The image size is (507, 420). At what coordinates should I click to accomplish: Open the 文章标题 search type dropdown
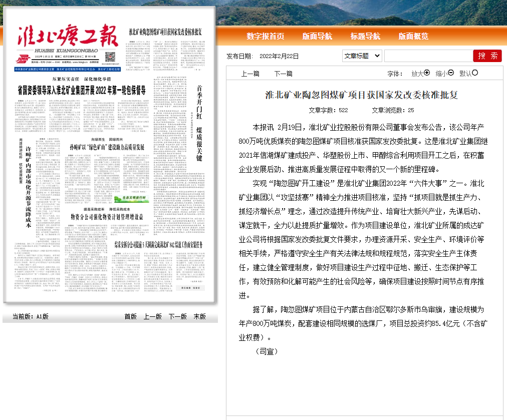click(x=362, y=56)
